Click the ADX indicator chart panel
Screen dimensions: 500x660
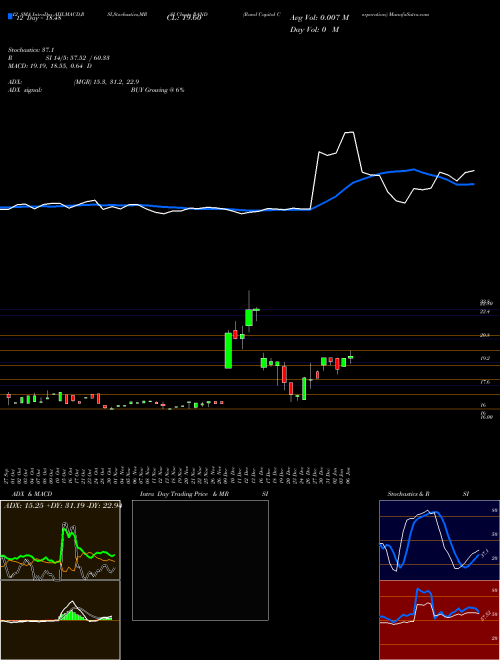(60, 540)
